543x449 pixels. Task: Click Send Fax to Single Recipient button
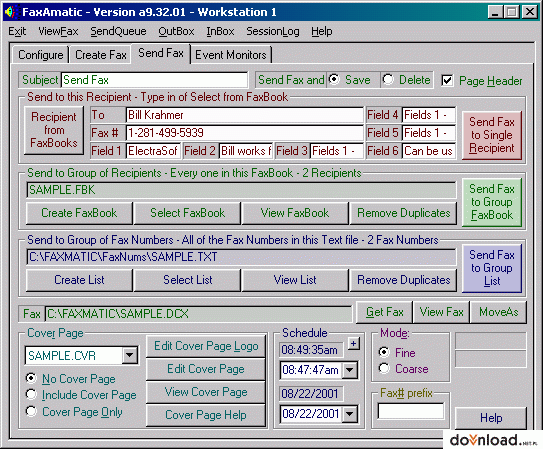492,135
